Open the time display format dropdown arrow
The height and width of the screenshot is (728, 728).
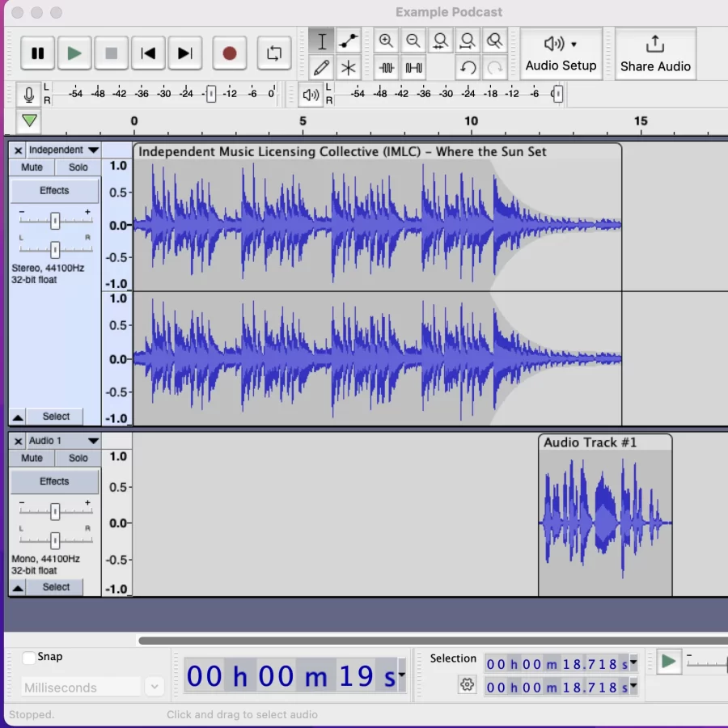click(402, 675)
